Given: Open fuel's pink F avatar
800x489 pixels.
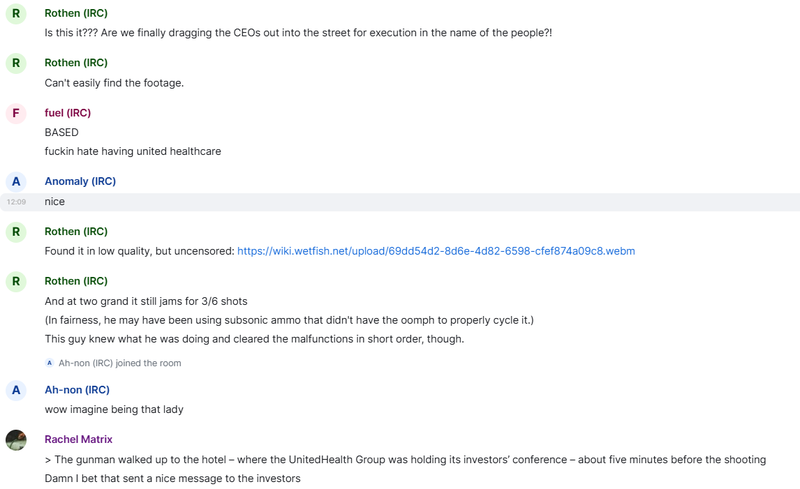Looking at the screenshot, I should tap(16, 113).
